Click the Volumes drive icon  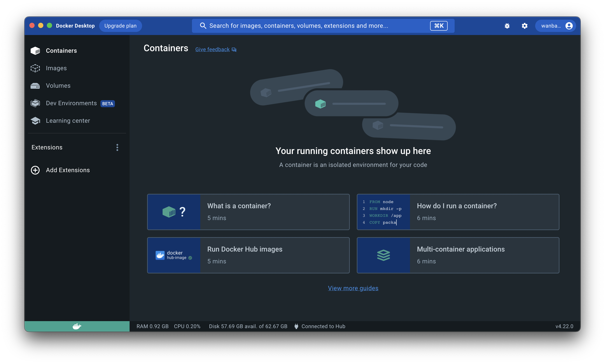point(35,86)
